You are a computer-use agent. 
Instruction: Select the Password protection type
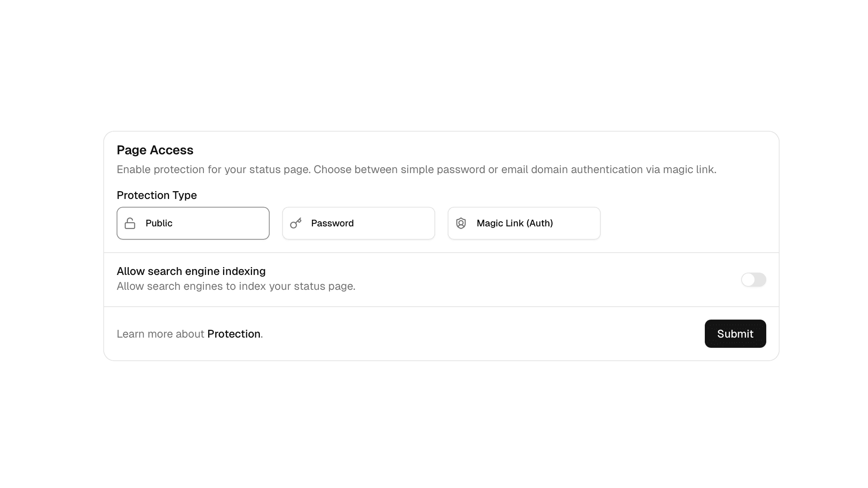click(x=358, y=223)
